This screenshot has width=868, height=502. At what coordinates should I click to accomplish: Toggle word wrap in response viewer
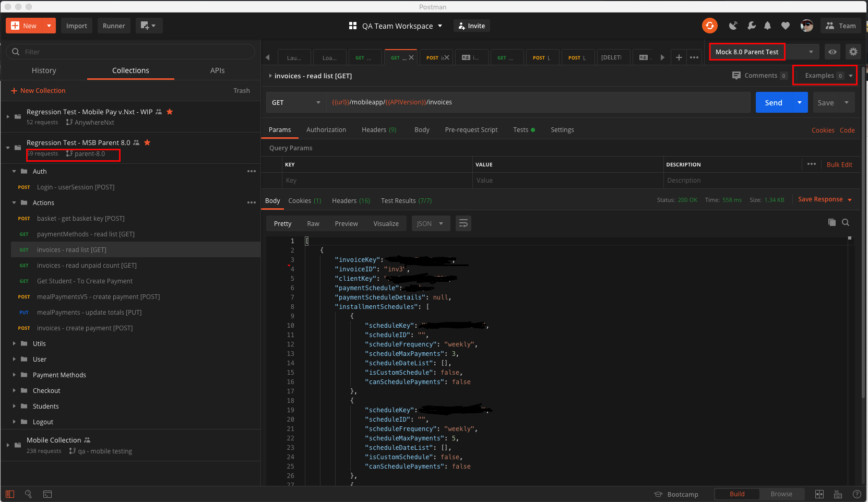coord(463,223)
